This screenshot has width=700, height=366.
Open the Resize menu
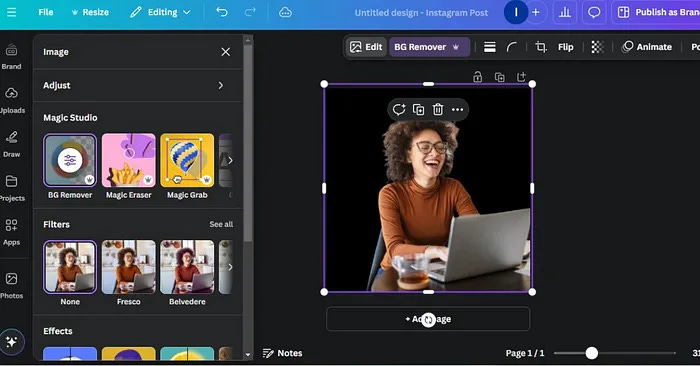click(x=90, y=12)
